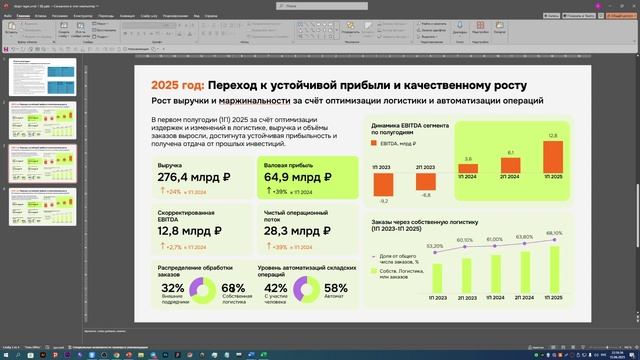Toggle Italic formatting button
640x360 pixels.
[x=131, y=33]
